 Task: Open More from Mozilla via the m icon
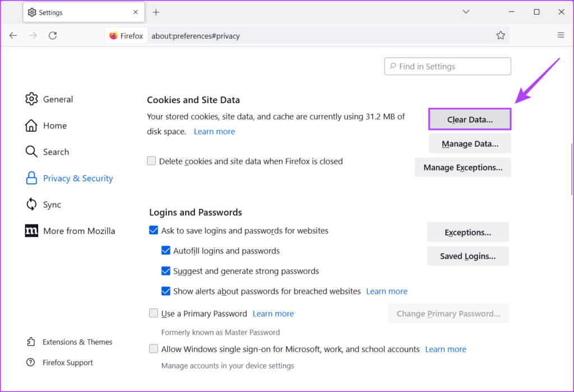click(x=32, y=230)
